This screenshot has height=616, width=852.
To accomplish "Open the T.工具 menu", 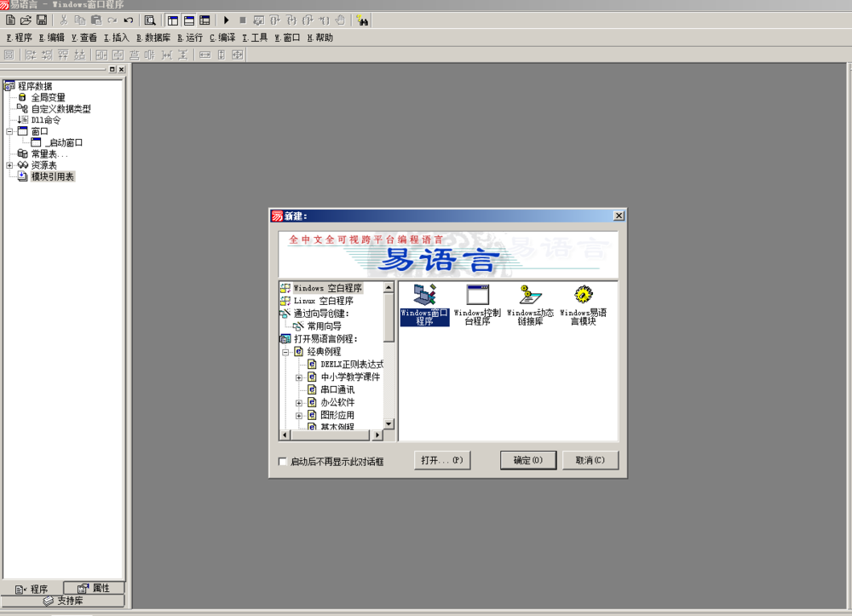I will (255, 37).
